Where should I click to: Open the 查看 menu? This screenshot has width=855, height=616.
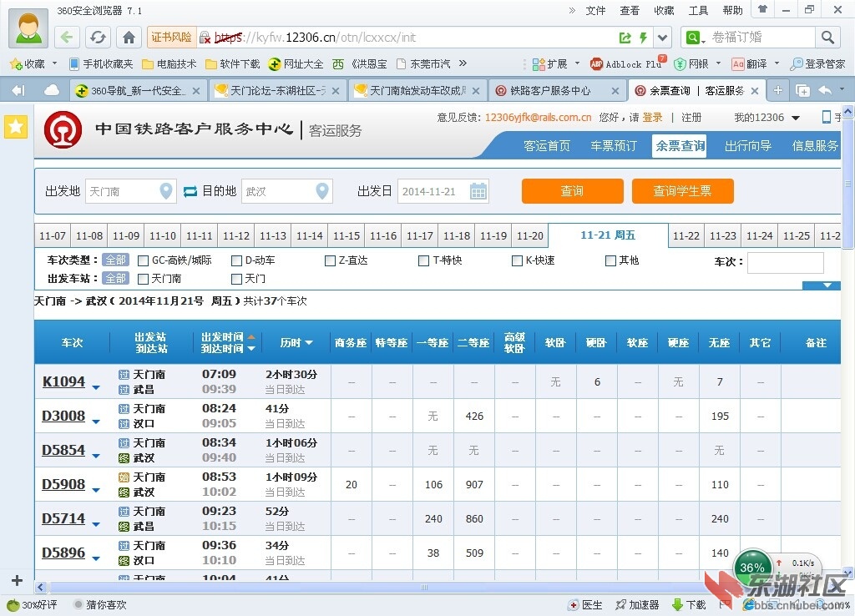coord(630,10)
